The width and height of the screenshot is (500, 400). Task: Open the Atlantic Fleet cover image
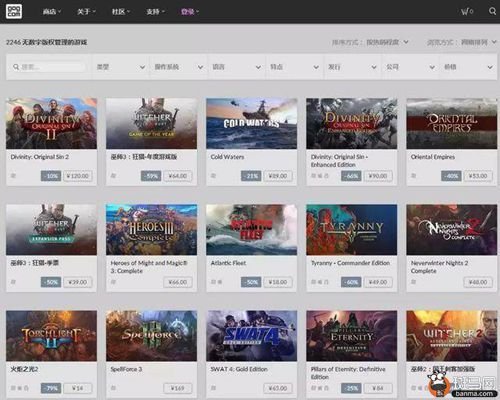coord(252,230)
